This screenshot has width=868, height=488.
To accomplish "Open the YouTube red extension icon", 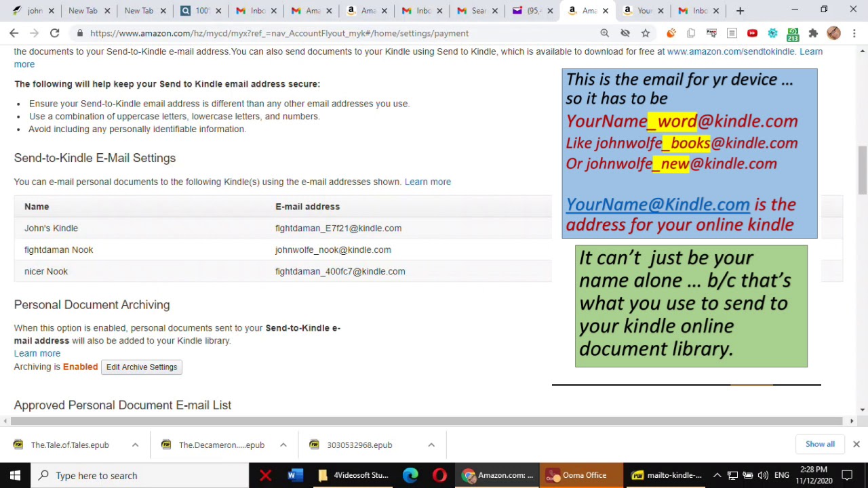I will 752,33.
